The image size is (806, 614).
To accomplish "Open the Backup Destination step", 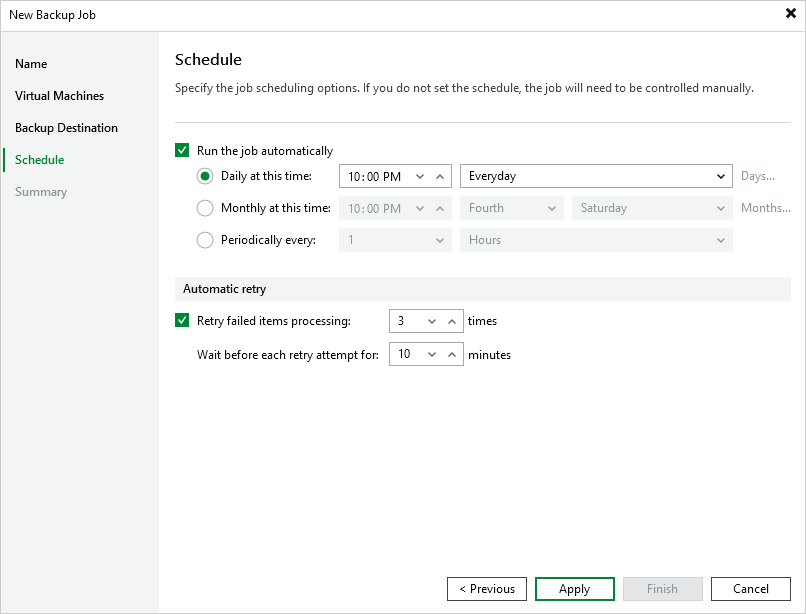I will point(66,127).
